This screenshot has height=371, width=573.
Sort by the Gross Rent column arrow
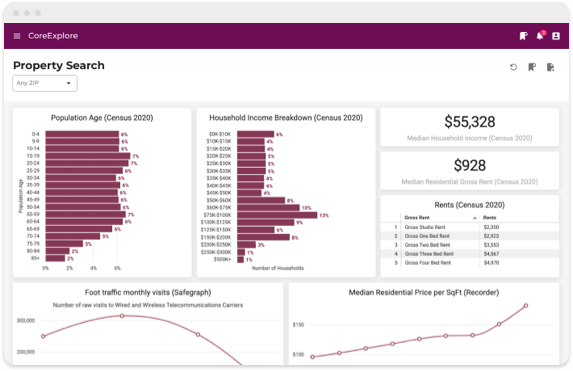[474, 218]
